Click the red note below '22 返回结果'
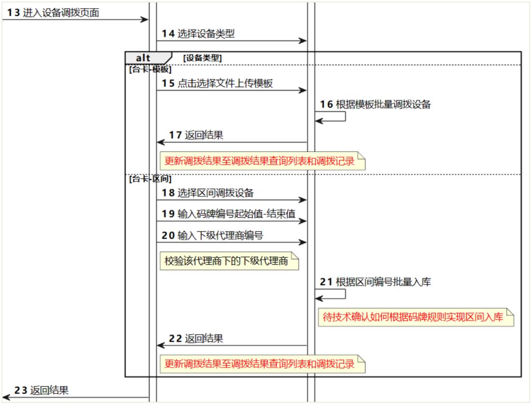Image resolution: width=532 pixels, height=405 pixels. pyautogui.click(x=262, y=364)
